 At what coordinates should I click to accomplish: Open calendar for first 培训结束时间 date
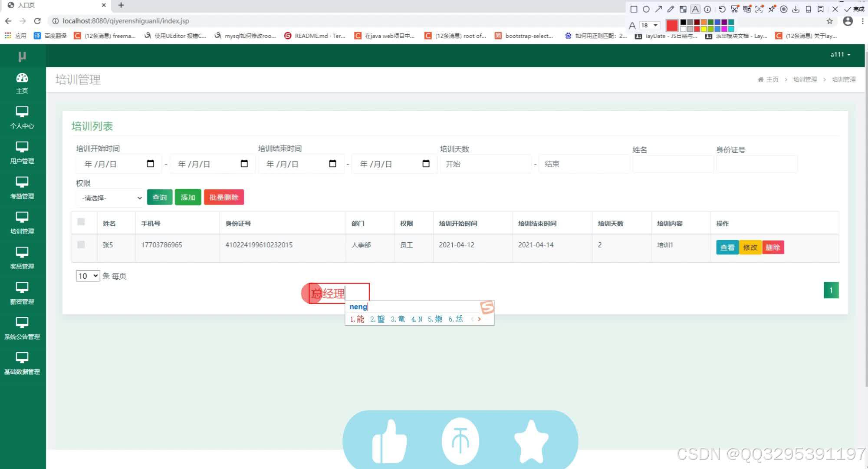333,164
